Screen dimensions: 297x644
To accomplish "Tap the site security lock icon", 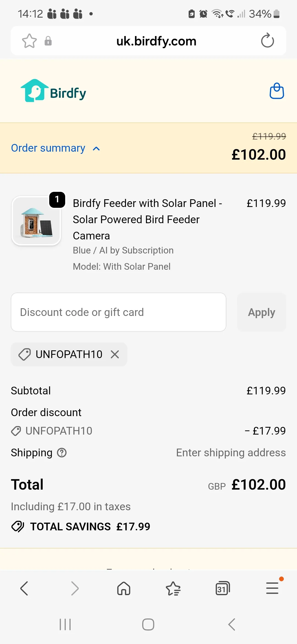I will (48, 41).
